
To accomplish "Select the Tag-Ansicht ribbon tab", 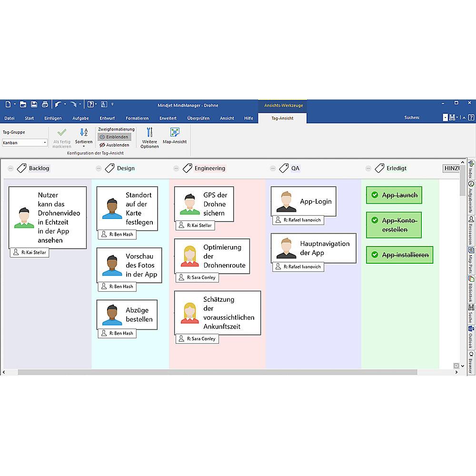I will pos(282,118).
